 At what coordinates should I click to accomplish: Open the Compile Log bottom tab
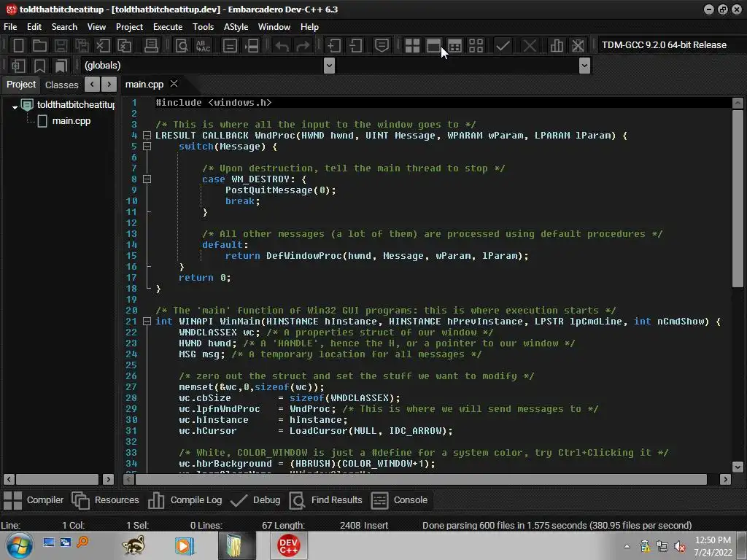[x=185, y=500]
